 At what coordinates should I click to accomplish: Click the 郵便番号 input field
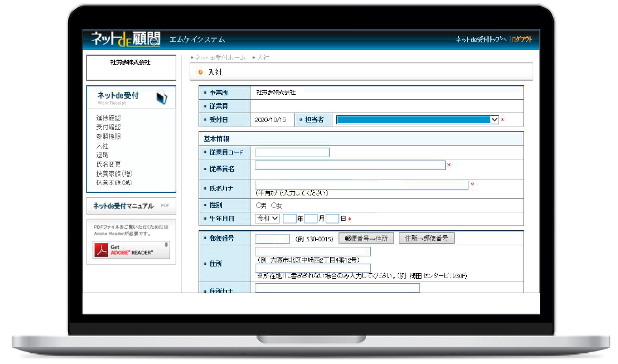pyautogui.click(x=272, y=239)
